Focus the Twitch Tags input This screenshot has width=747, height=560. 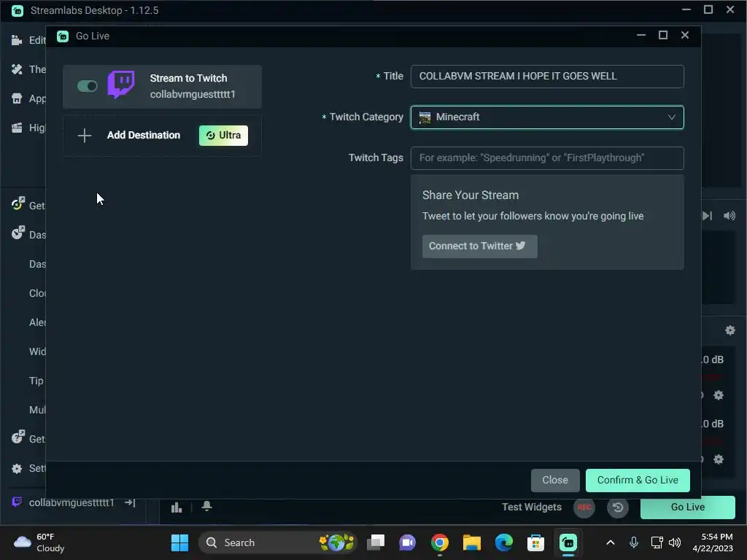547,158
